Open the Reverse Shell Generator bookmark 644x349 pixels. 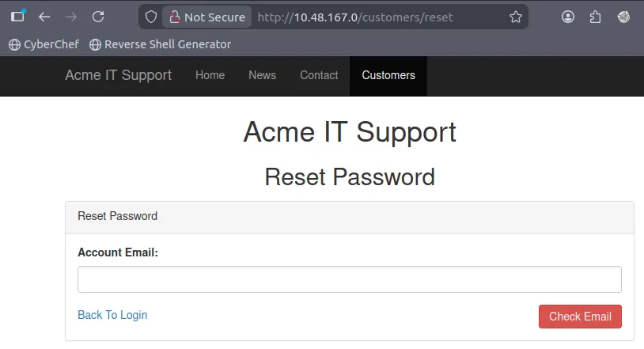click(161, 44)
